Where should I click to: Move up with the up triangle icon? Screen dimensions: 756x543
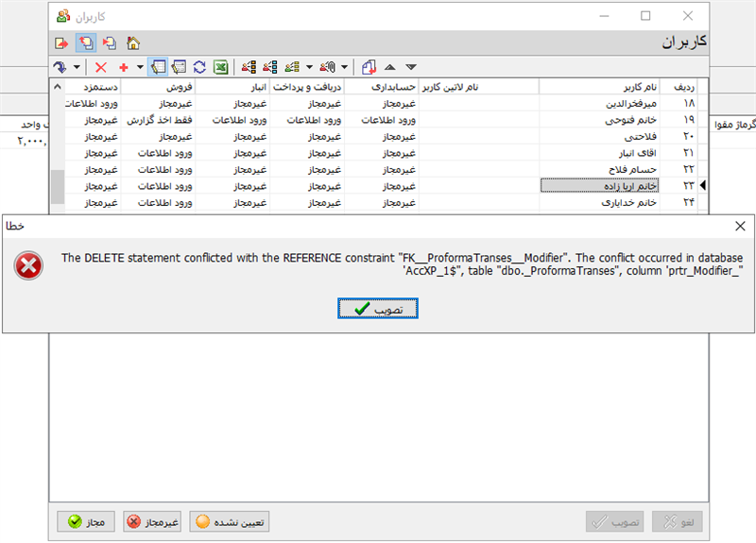point(390,67)
